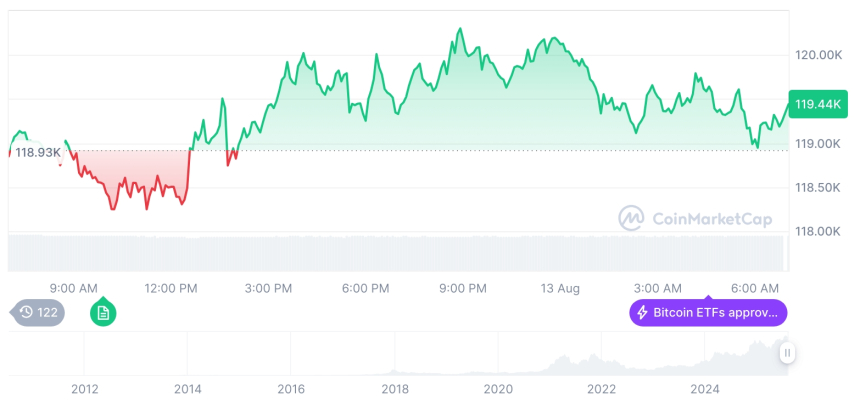Viewport: 860px width, 401px height.
Task: Click the green document event marker
Action: [x=103, y=313]
